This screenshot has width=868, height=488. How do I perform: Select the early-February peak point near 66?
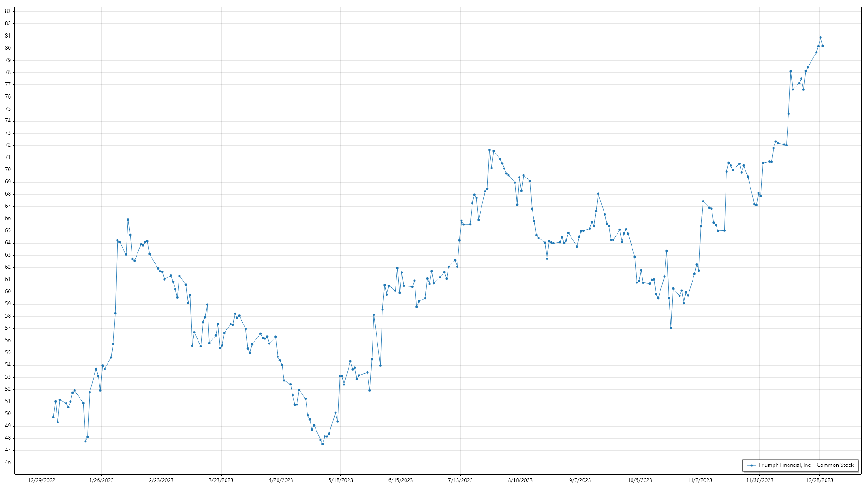(128, 220)
